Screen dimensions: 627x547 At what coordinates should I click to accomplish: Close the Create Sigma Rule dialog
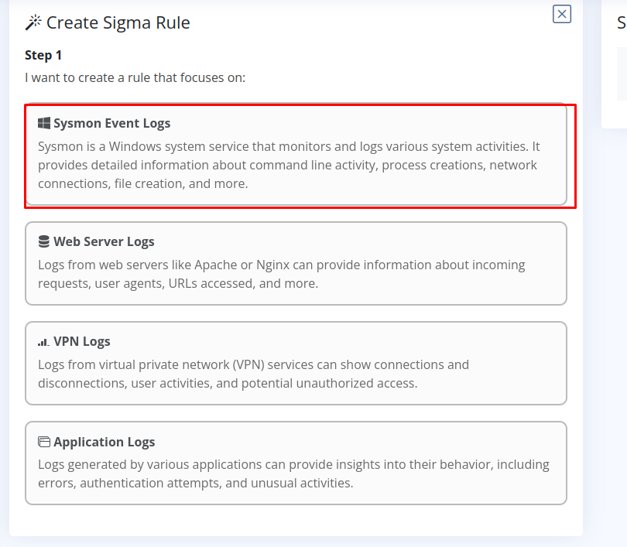click(561, 14)
